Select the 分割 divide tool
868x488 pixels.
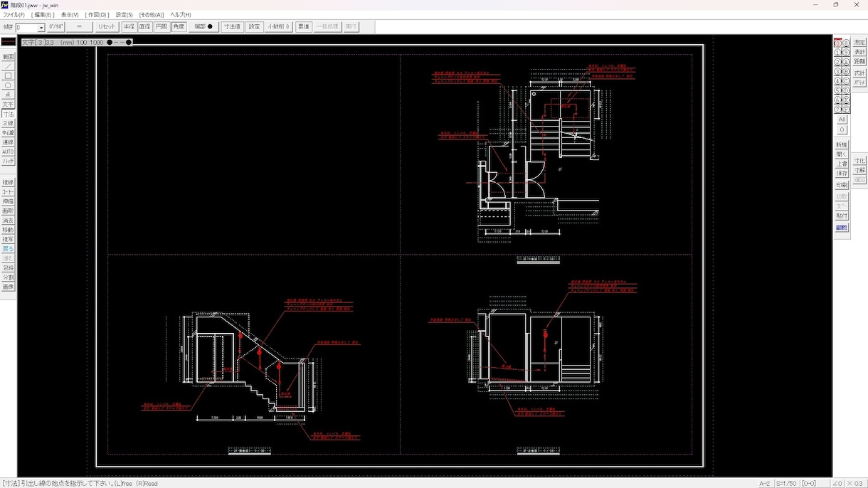tap(8, 277)
